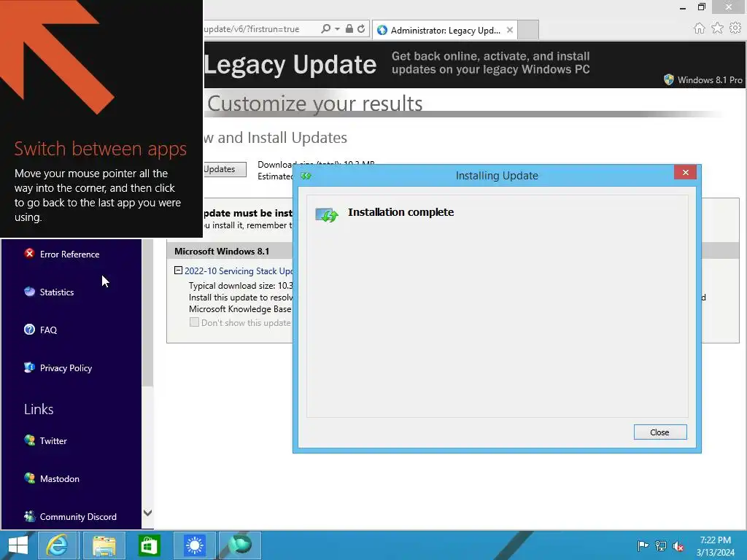The width and height of the screenshot is (747, 560).
Task: Open the Twitter link
Action: (x=53, y=441)
